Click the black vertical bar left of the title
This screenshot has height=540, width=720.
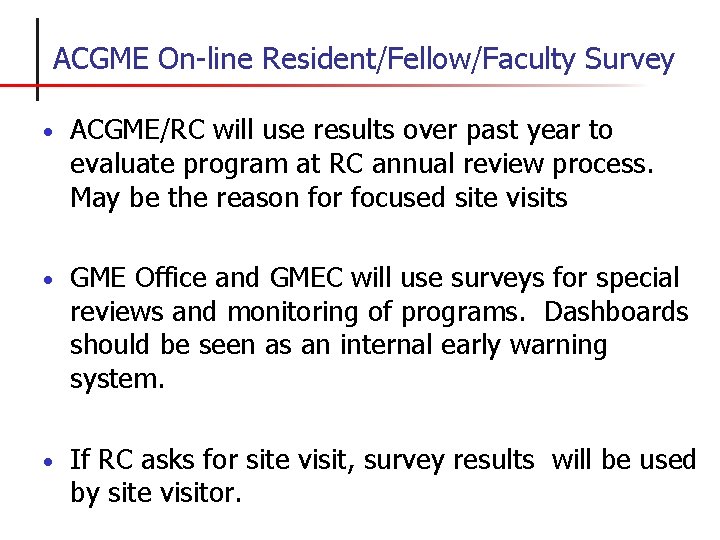point(37,59)
